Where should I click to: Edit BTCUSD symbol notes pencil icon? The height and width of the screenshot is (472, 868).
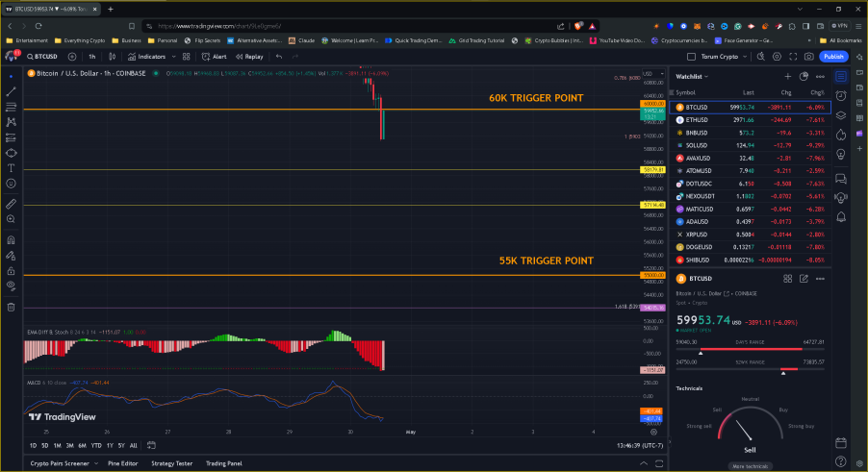[x=804, y=279]
